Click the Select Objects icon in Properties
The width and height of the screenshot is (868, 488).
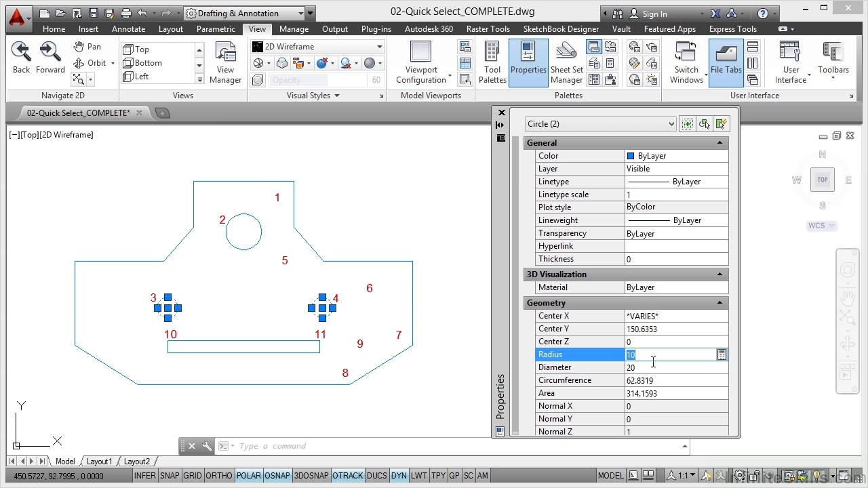[704, 124]
